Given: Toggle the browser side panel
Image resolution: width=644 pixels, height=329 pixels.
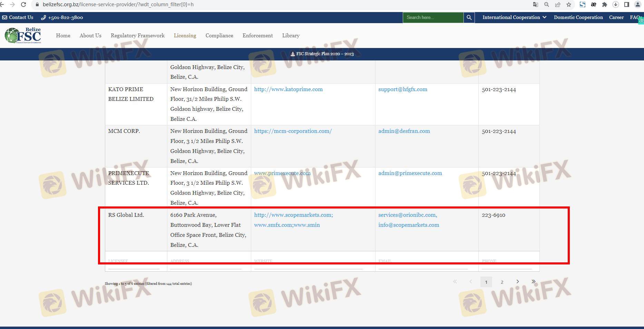Looking at the screenshot, I should (x=626, y=4).
